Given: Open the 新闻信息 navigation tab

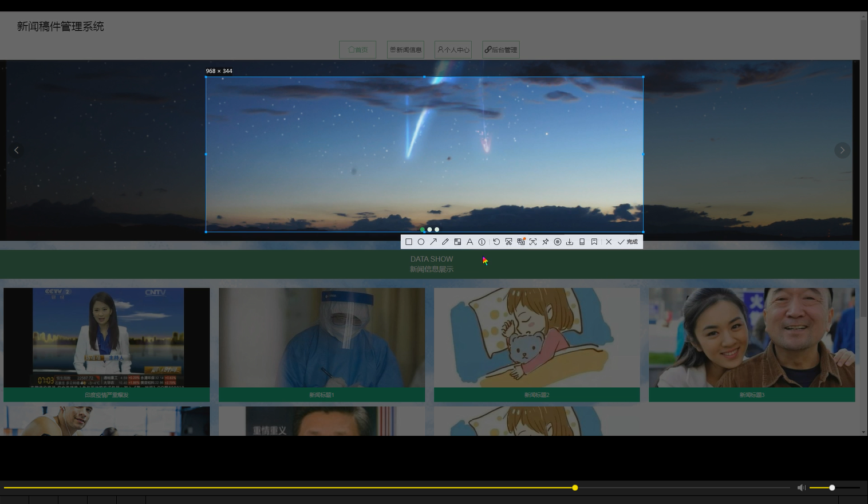Looking at the screenshot, I should (406, 50).
